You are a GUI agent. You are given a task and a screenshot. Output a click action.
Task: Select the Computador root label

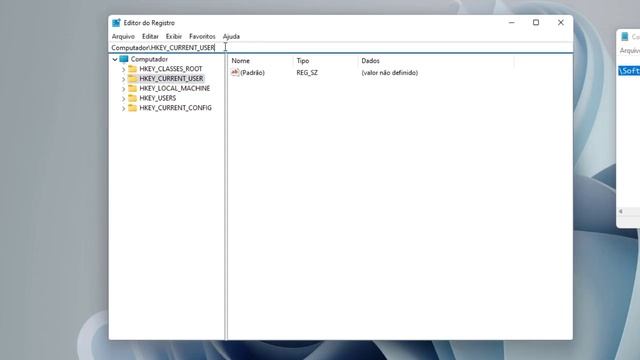tap(149, 59)
